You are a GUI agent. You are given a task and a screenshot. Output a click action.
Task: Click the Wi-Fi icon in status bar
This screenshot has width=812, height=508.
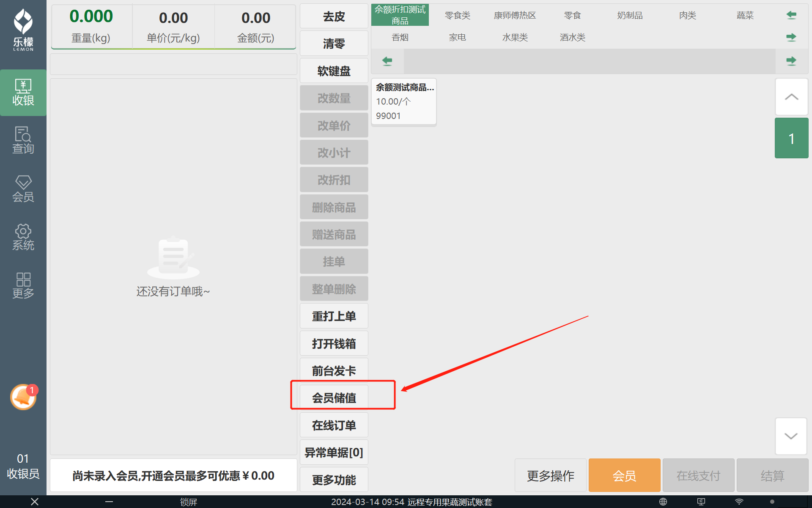[739, 502]
